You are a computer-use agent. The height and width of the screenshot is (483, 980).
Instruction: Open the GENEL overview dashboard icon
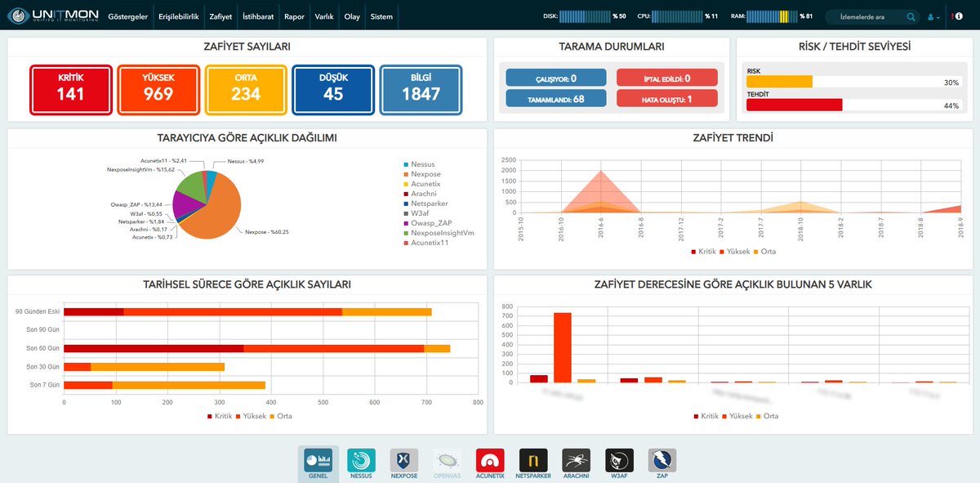(x=319, y=463)
